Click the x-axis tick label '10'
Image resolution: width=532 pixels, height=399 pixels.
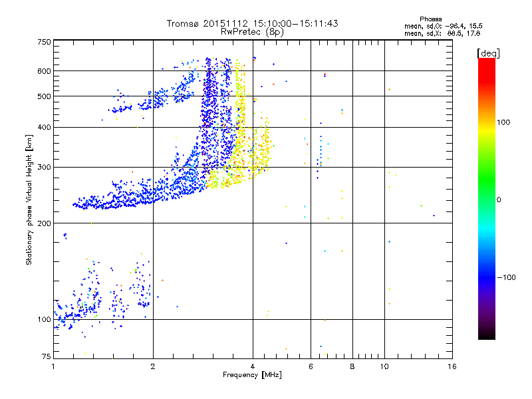click(384, 366)
